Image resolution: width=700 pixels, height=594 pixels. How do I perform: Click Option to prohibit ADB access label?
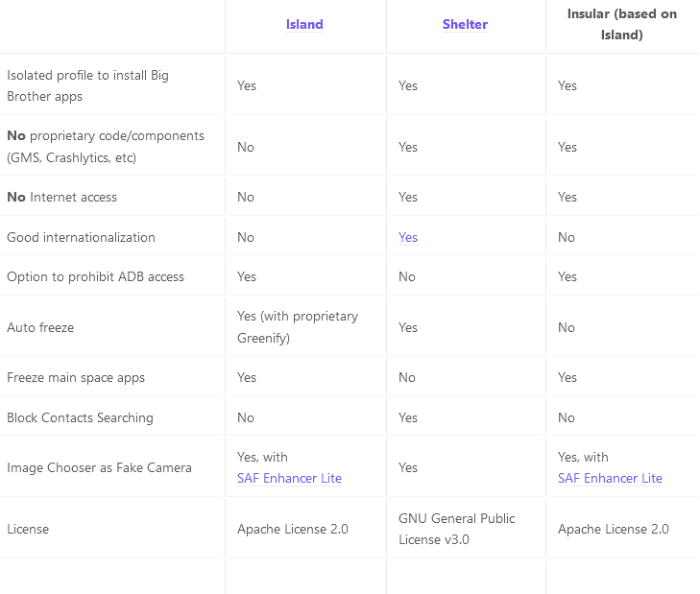pos(95,276)
